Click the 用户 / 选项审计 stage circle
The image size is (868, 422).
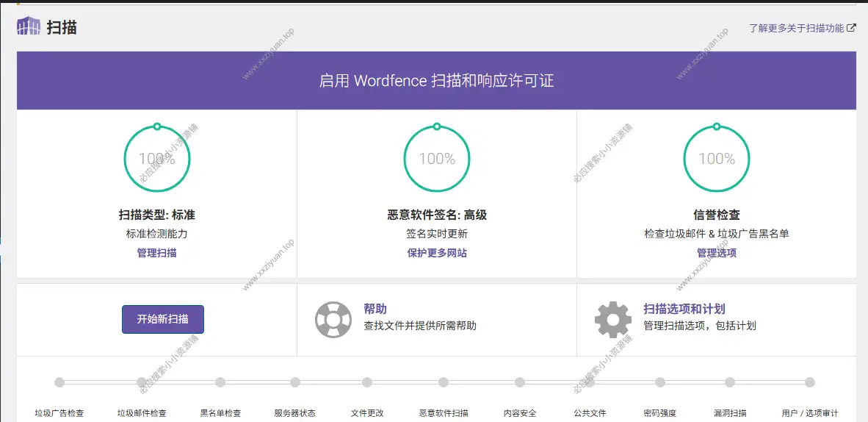point(810,382)
